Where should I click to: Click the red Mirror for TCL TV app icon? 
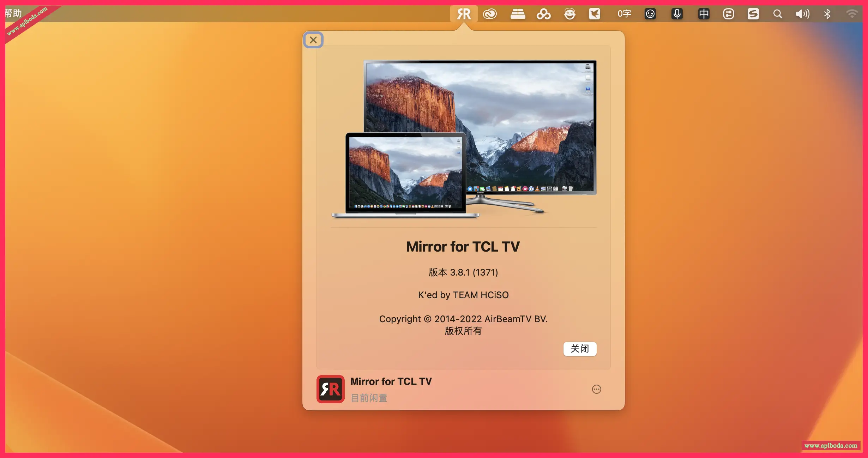click(331, 389)
